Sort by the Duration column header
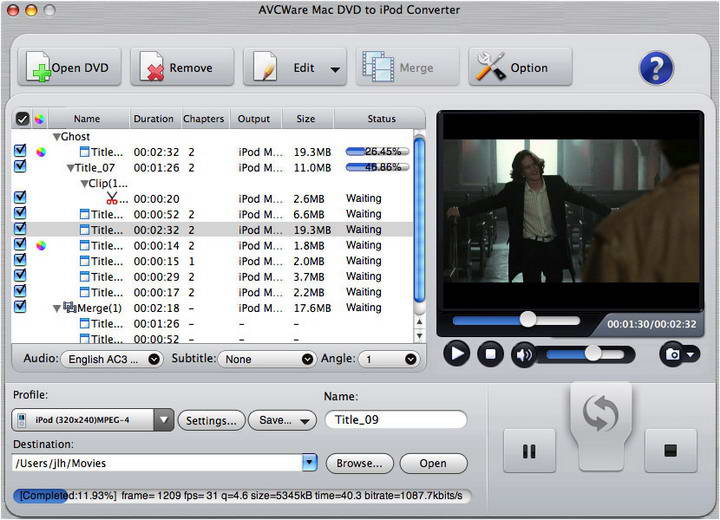The height and width of the screenshot is (520, 720). (x=154, y=119)
